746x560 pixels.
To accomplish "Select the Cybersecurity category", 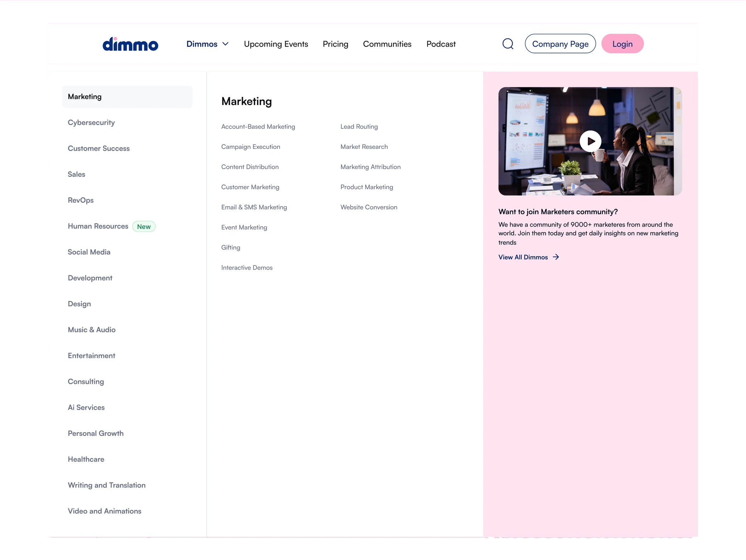I will pos(91,122).
